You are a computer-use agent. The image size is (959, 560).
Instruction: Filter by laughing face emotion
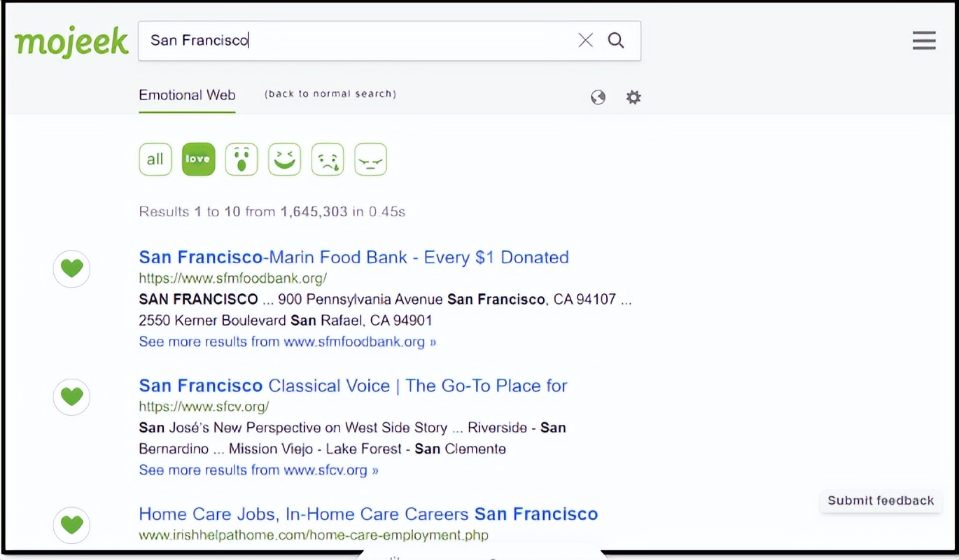tap(284, 160)
